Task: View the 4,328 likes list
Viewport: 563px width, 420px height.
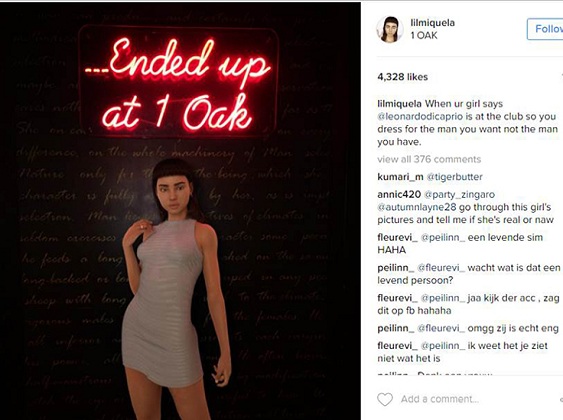Action: (x=403, y=77)
